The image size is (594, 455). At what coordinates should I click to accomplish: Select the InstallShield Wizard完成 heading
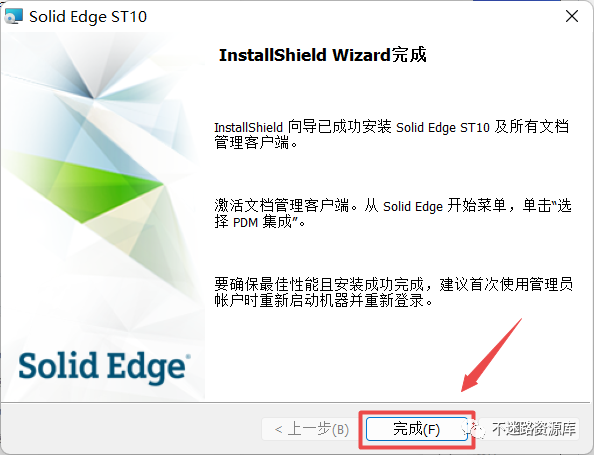click(323, 55)
